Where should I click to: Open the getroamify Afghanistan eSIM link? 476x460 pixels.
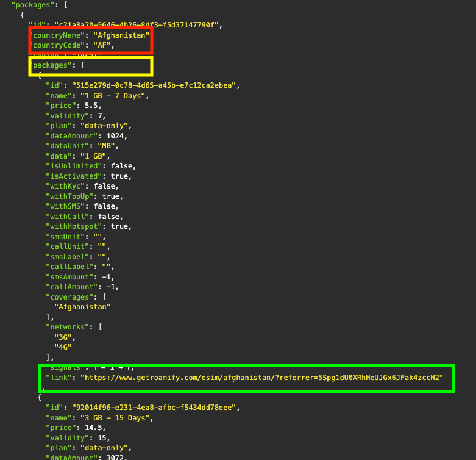point(261,378)
